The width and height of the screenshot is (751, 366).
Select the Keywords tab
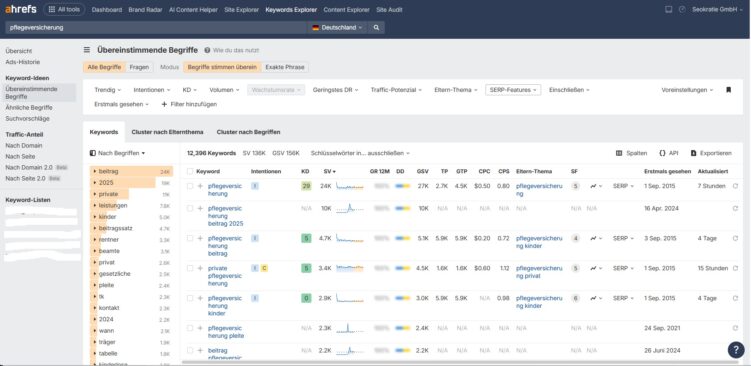pos(103,132)
